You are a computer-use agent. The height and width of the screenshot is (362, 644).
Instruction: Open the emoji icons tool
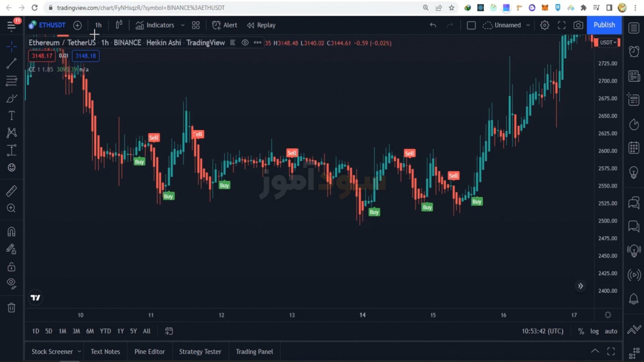click(x=11, y=168)
